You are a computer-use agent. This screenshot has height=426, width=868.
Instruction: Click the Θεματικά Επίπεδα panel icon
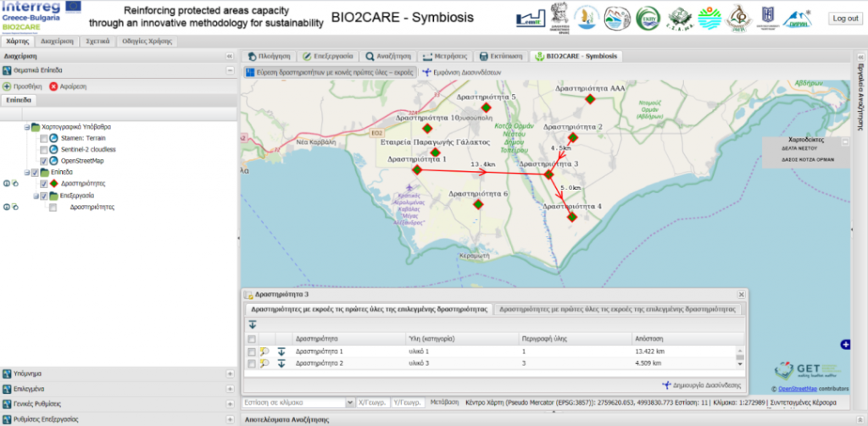click(x=7, y=71)
